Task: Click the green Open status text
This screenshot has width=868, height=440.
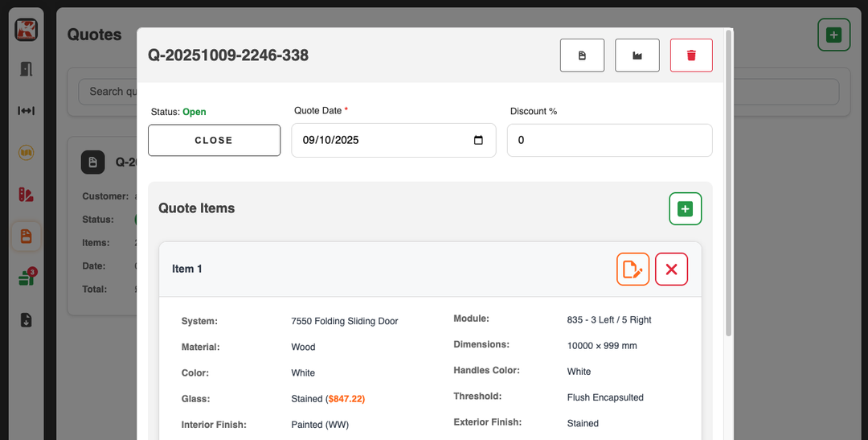Action: [194, 112]
